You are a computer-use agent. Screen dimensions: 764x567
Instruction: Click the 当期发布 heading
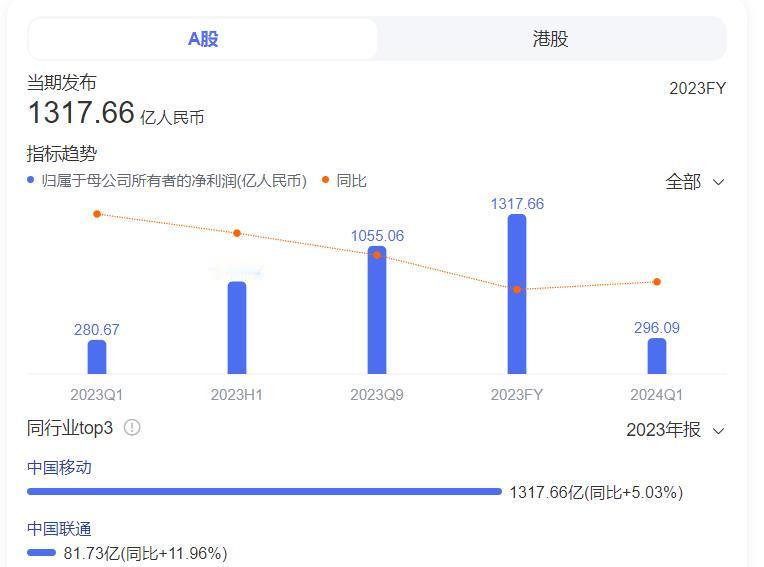pyautogui.click(x=62, y=83)
